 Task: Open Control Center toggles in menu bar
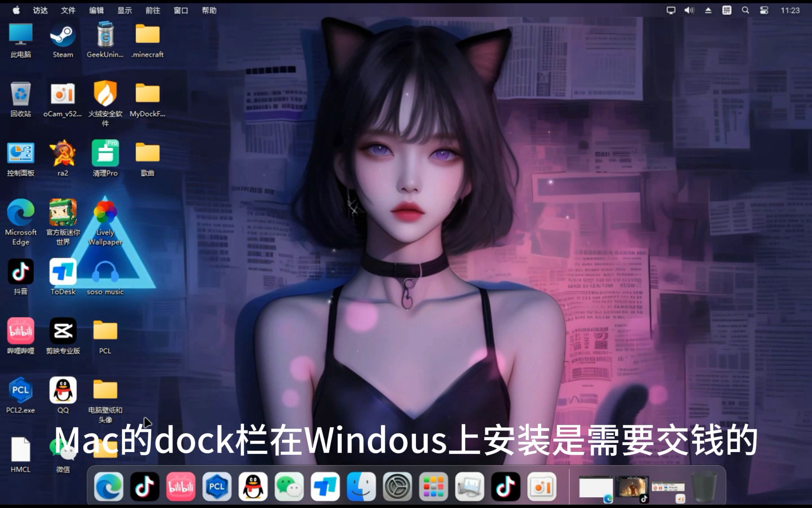click(764, 9)
